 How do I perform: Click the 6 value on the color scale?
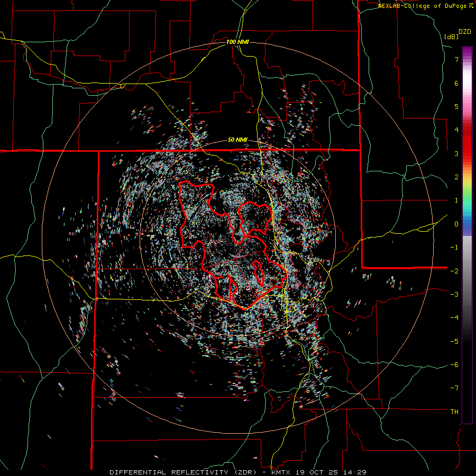pyautogui.click(x=456, y=83)
